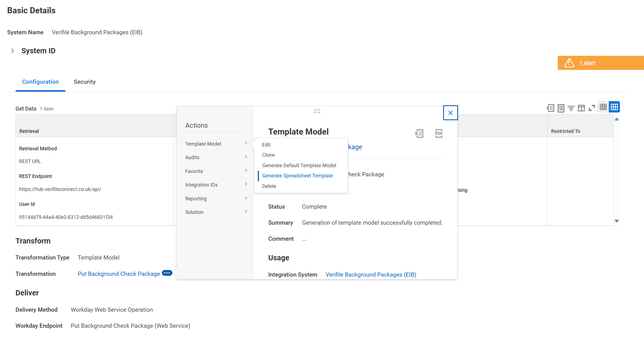Click the summary text about template generation
Image resolution: width=644 pixels, height=341 pixels.
[x=372, y=222]
